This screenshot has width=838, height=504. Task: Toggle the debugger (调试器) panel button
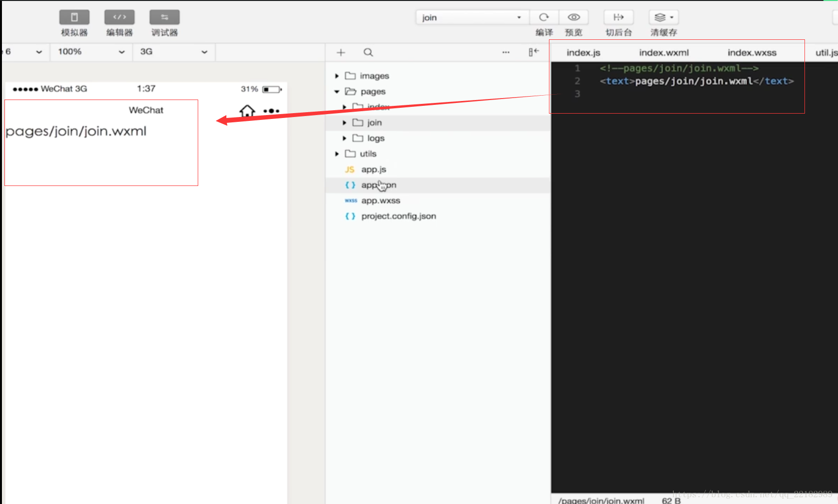(165, 17)
